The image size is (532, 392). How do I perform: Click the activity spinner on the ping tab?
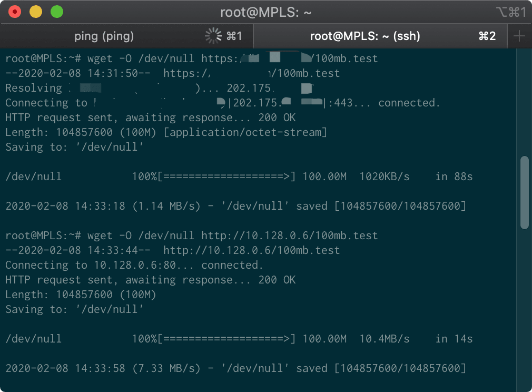[x=213, y=36]
